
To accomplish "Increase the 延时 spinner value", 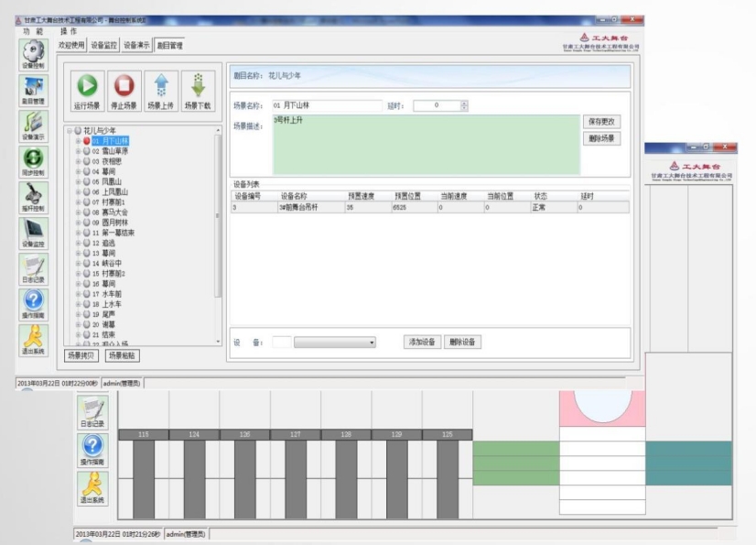I will tap(464, 104).
